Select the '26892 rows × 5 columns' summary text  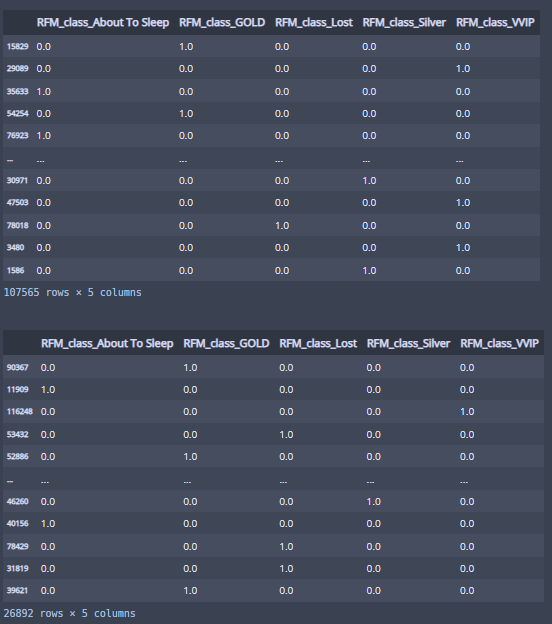(70, 613)
